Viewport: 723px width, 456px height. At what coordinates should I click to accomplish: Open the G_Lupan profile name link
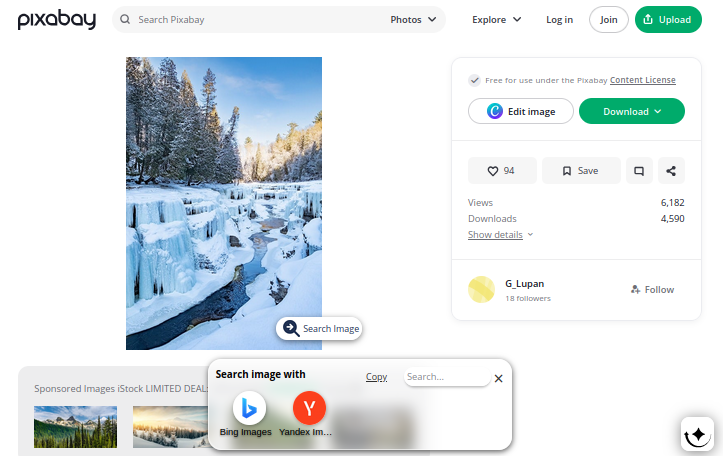(524, 284)
